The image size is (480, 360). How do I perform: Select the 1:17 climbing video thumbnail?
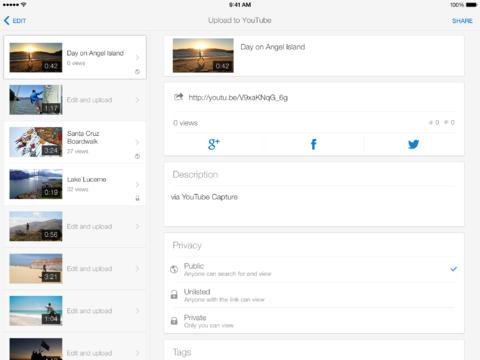click(x=36, y=100)
